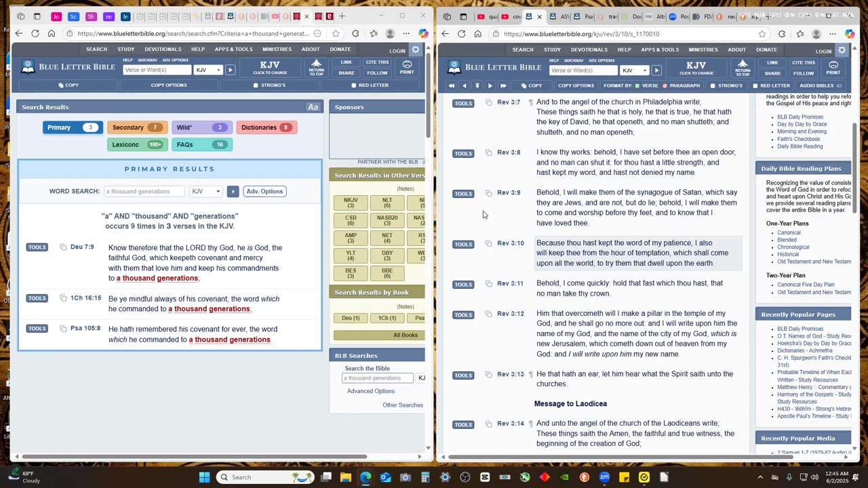Go to previous chapter (double-left arrow)

(452, 85)
